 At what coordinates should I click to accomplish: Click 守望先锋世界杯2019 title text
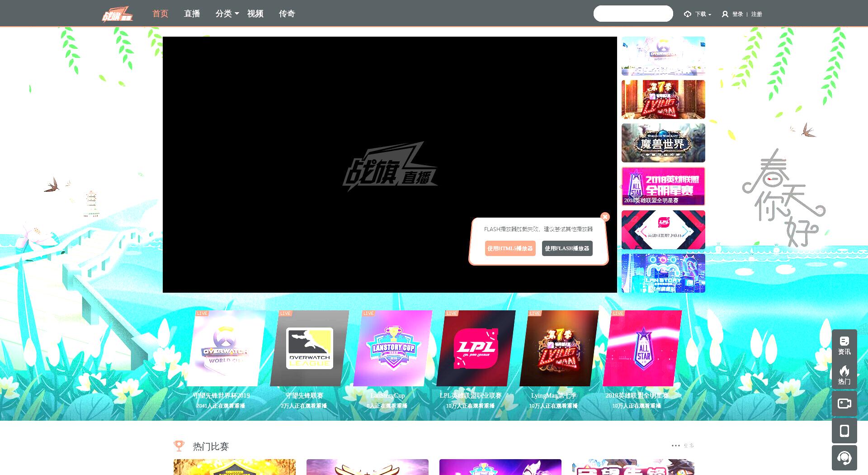click(221, 395)
